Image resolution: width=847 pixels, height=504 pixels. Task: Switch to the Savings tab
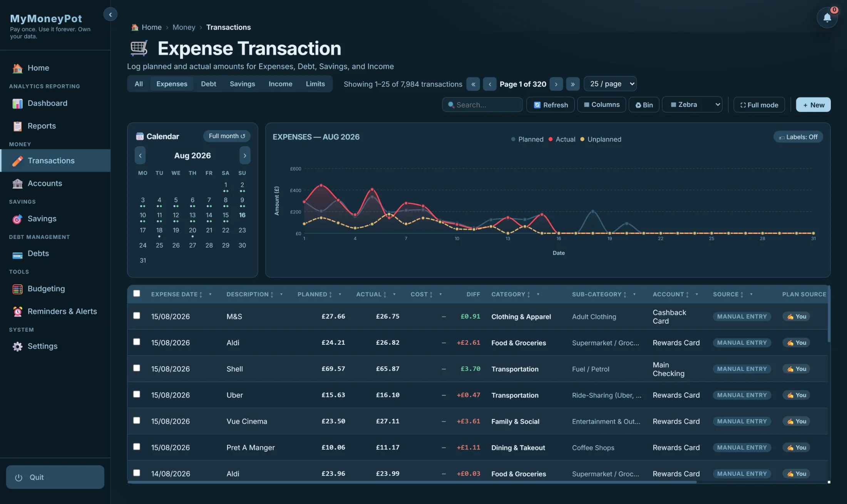click(242, 84)
